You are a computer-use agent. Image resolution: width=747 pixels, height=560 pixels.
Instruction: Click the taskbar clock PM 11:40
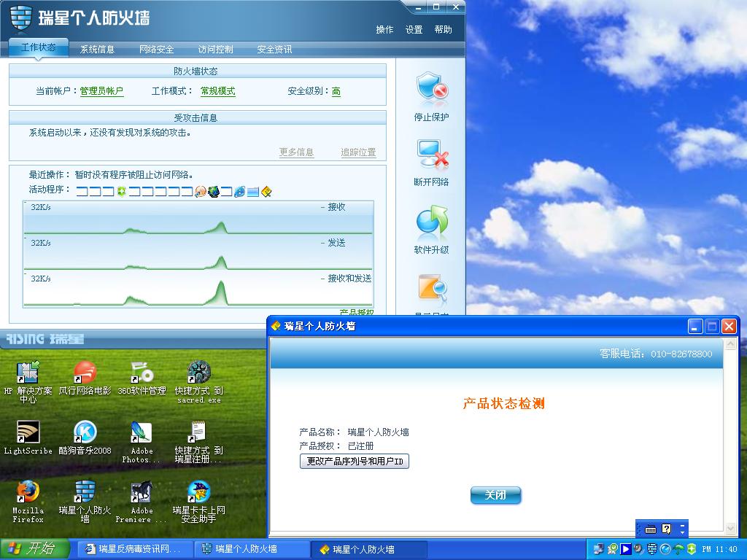(719, 549)
